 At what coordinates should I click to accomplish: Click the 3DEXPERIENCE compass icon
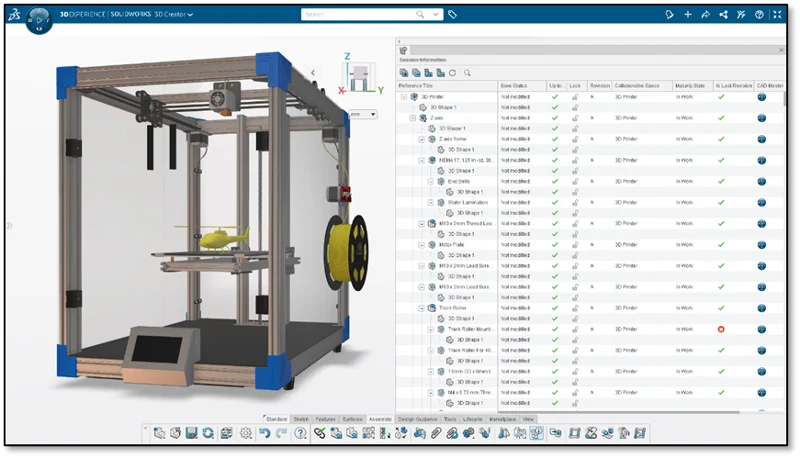pos(39,16)
